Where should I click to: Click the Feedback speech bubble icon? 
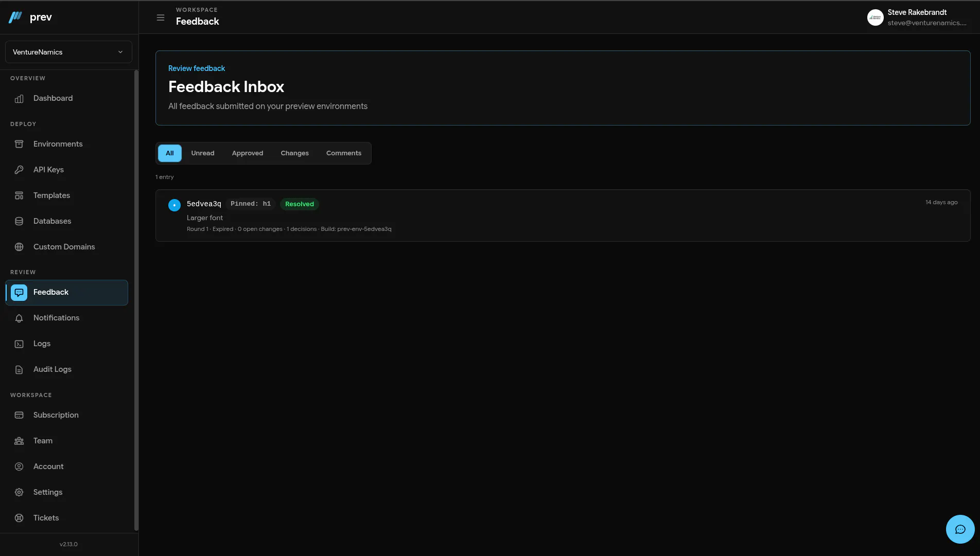(x=19, y=293)
